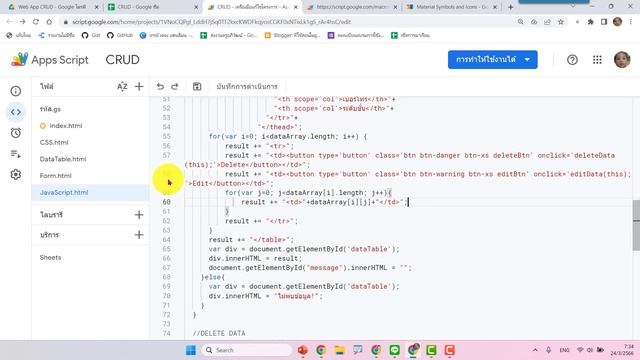Add a new file with plus icon

point(139,87)
